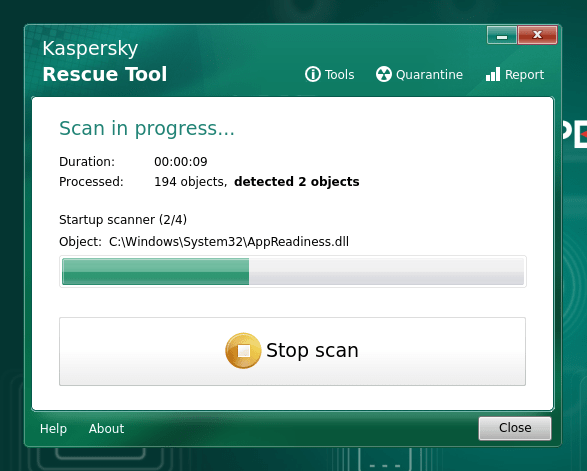Click the 'detected 2 objects' bold text
Viewport: 587px width, 471px height.
(296, 182)
